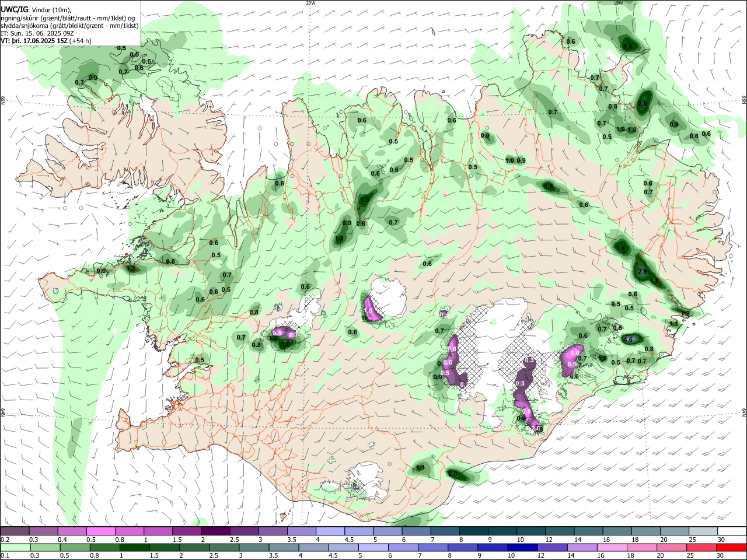Click the 25 swatch in bottom legend row
Screen dimensions: 747x560
point(701,547)
